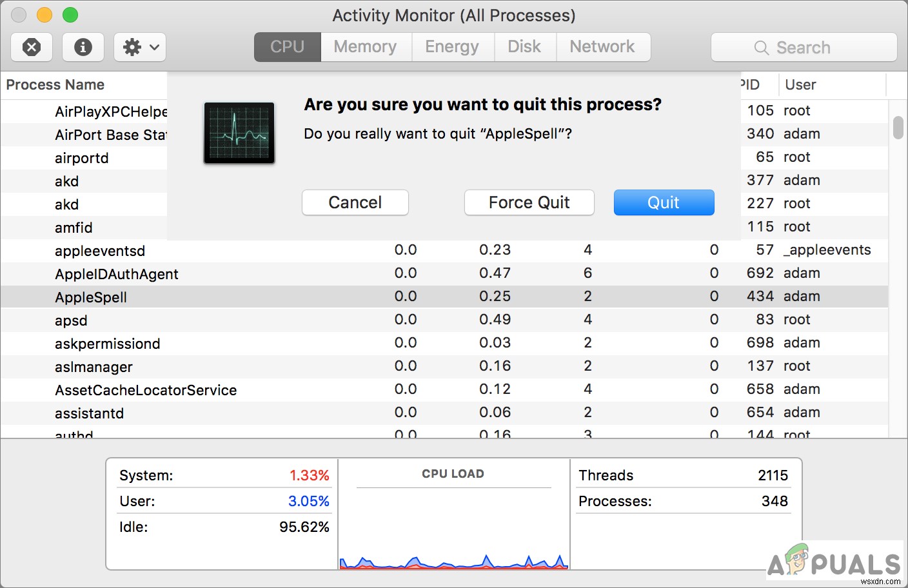Confirm with the Quit button
908x588 pixels.
point(664,202)
